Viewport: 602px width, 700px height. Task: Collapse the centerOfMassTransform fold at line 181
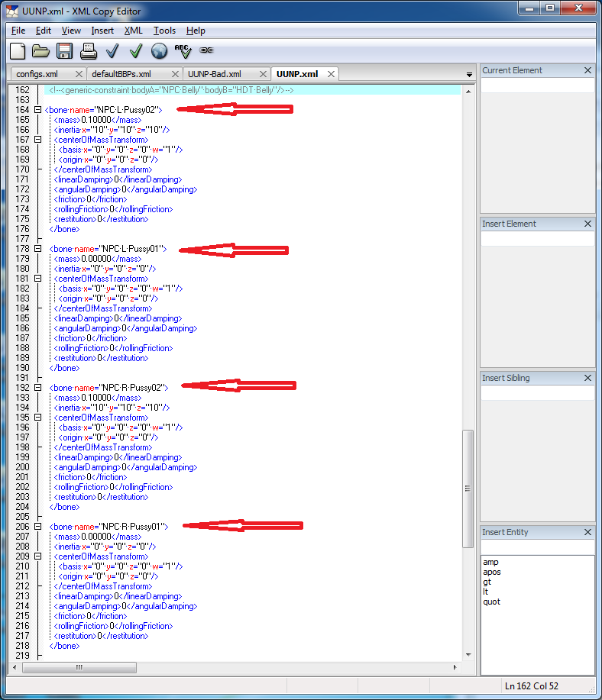pyautogui.click(x=38, y=279)
